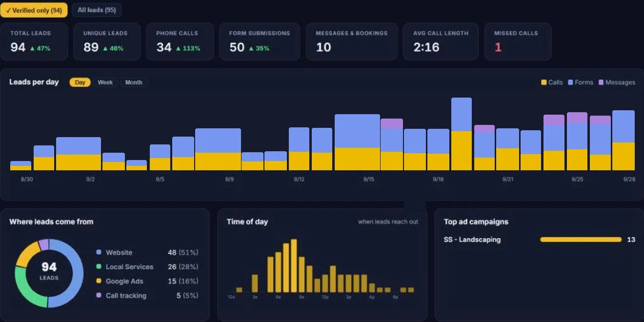Image resolution: width=644 pixels, height=322 pixels.
Task: Open the Messages & Bookings 10 card
Action: point(351,41)
